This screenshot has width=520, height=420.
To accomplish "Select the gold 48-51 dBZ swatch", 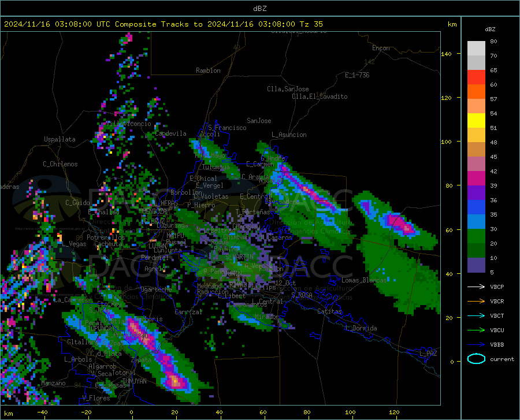I will (476, 135).
